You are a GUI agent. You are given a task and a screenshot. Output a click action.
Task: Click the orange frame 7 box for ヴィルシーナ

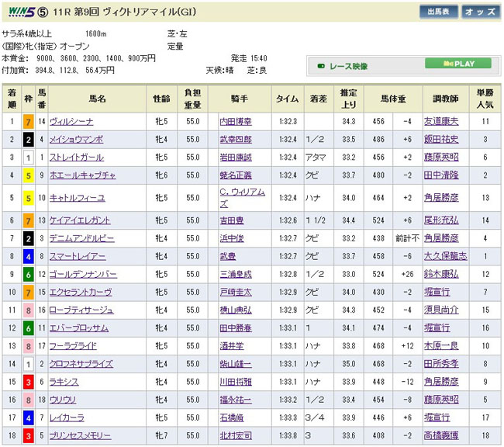tap(27, 122)
